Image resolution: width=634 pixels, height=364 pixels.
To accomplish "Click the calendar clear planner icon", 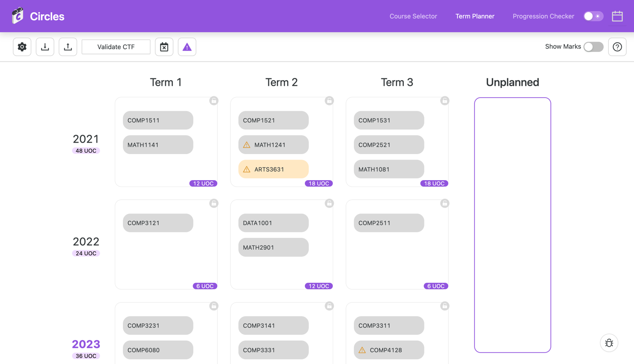I will coord(164,47).
